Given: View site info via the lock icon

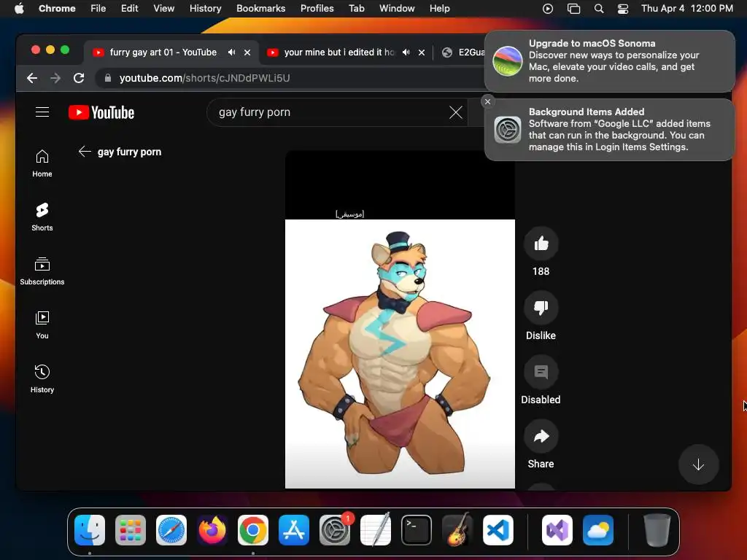Looking at the screenshot, I should [108, 78].
